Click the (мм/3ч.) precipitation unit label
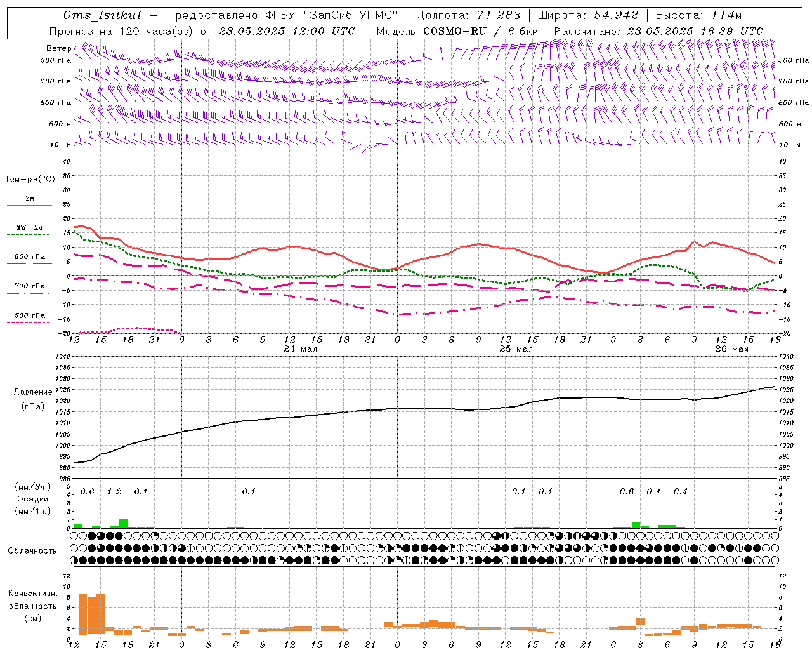Screen dimensions: 812x650 pyautogui.click(x=33, y=487)
